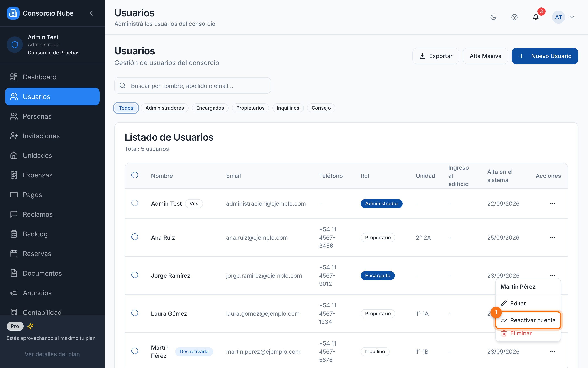Collapse the sidebar with the chevron arrow

click(x=92, y=13)
